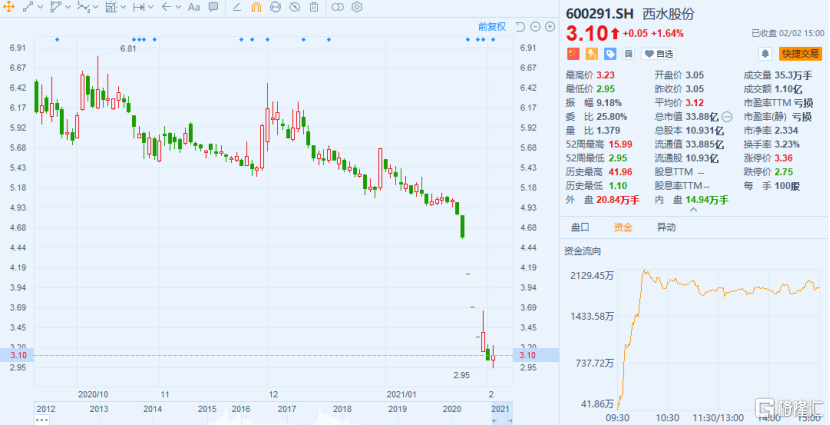Click the 内盘 14.94万手 value

coord(707,200)
